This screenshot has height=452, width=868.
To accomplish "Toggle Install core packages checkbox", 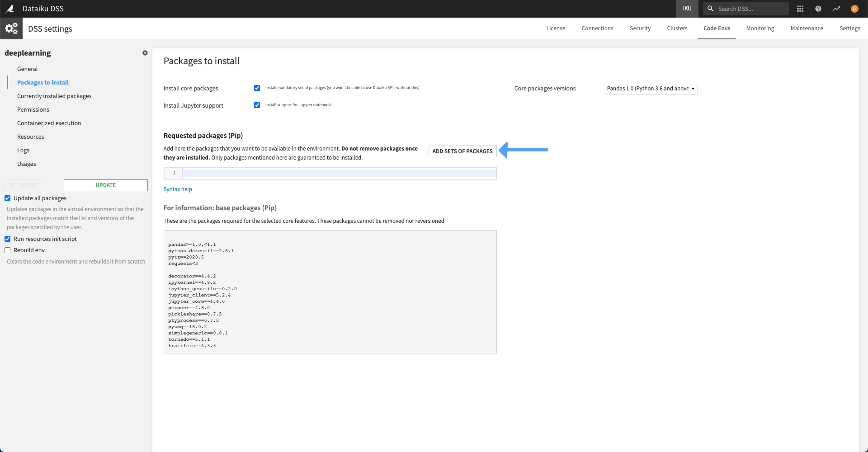I will 257,88.
